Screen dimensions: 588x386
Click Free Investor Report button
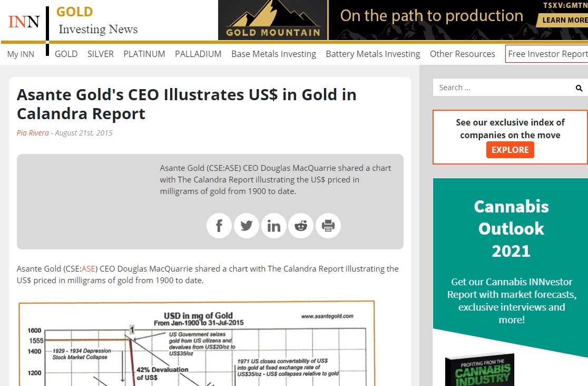click(547, 54)
